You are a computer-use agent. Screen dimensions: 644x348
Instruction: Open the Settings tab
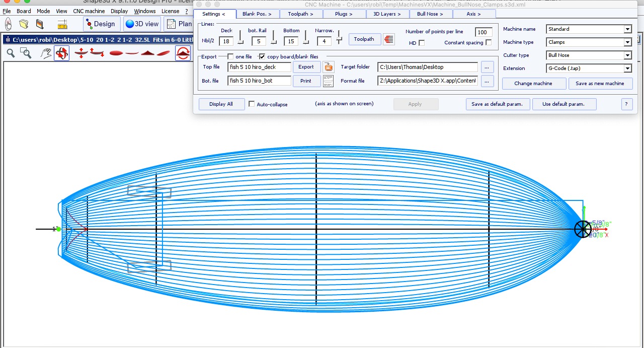tap(215, 14)
